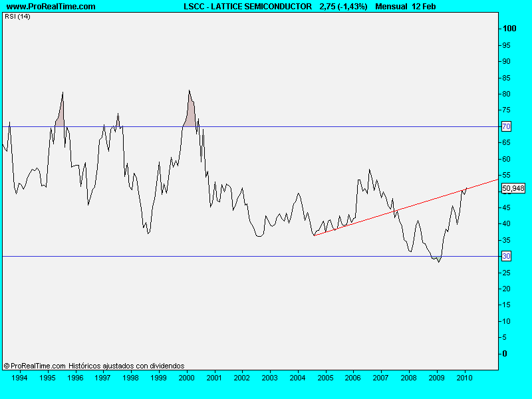Click the 2000 year label
The image size is (532, 399).
[x=186, y=378]
